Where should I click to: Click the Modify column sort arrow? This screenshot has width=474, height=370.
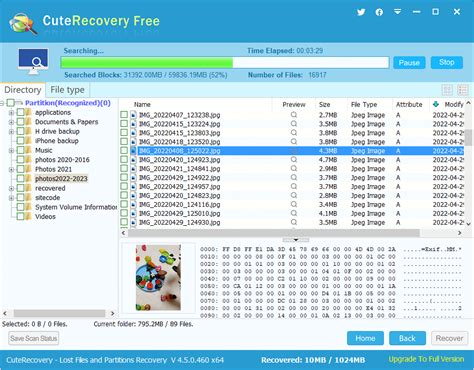[436, 104]
